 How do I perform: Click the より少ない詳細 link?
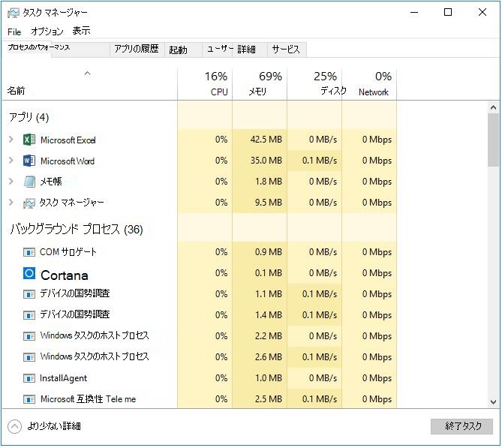pyautogui.click(x=54, y=426)
